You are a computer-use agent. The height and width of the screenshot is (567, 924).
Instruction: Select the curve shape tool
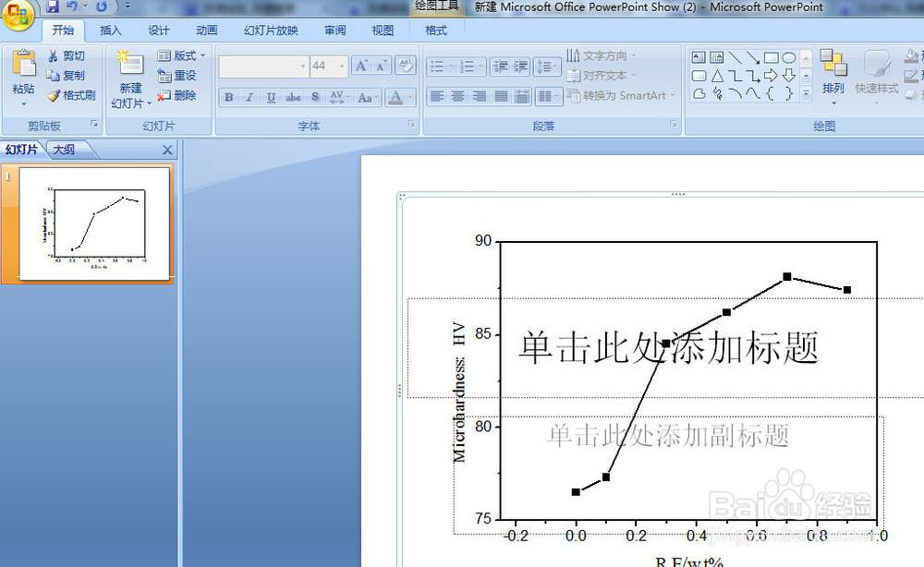pos(753,93)
